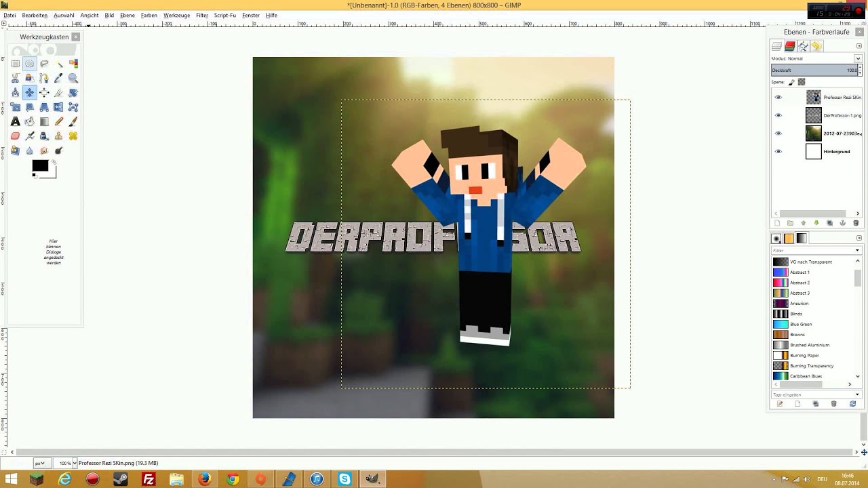The height and width of the screenshot is (488, 868).
Task: Swap foreground and background colors
Action: (x=54, y=162)
